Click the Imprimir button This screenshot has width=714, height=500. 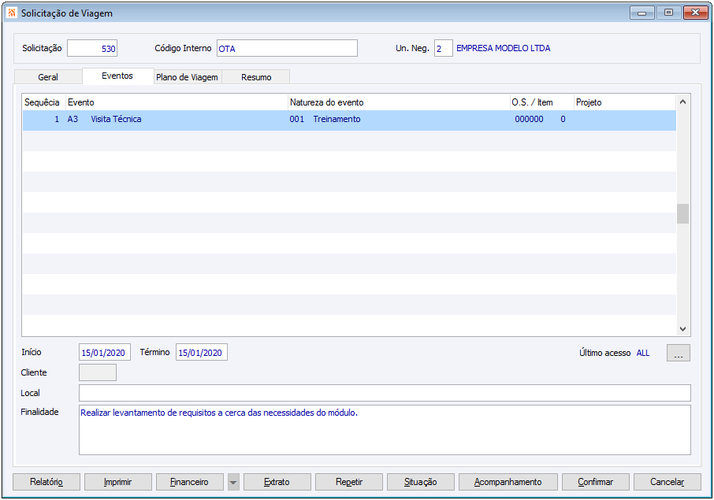118,482
